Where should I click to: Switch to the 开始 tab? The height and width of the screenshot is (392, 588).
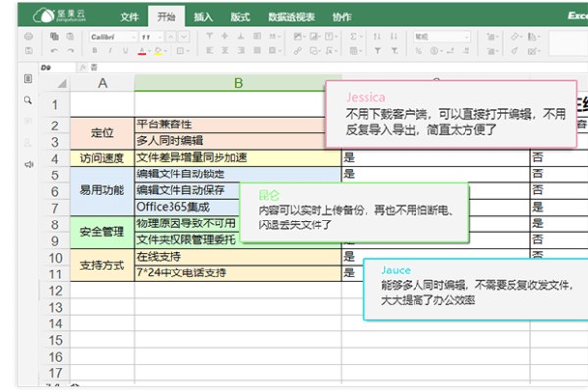[167, 17]
